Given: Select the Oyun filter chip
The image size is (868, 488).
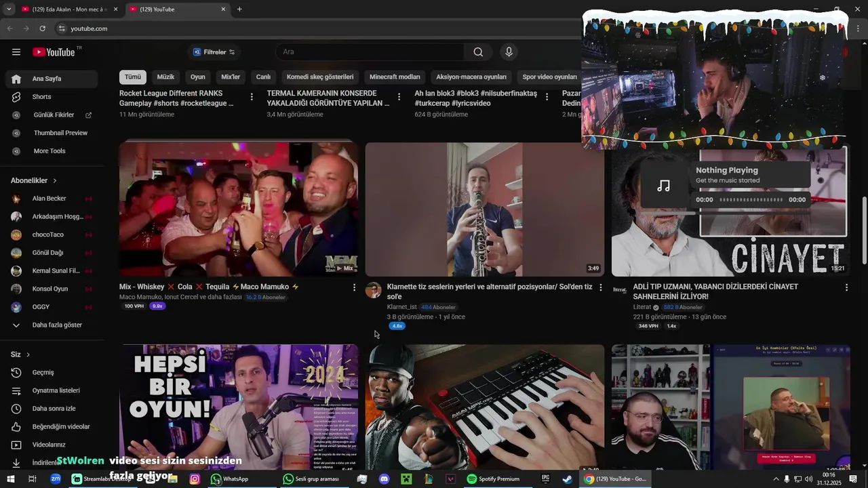Looking at the screenshot, I should [198, 77].
